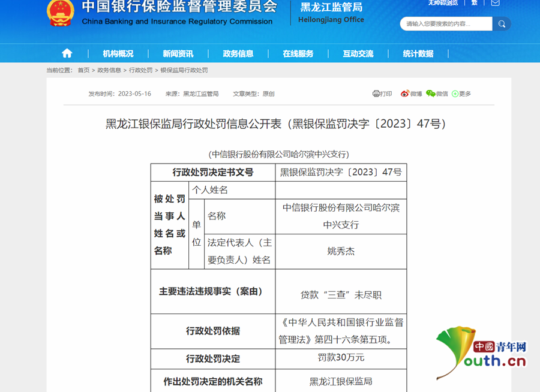Open the 政务信息 menu

[238, 54]
